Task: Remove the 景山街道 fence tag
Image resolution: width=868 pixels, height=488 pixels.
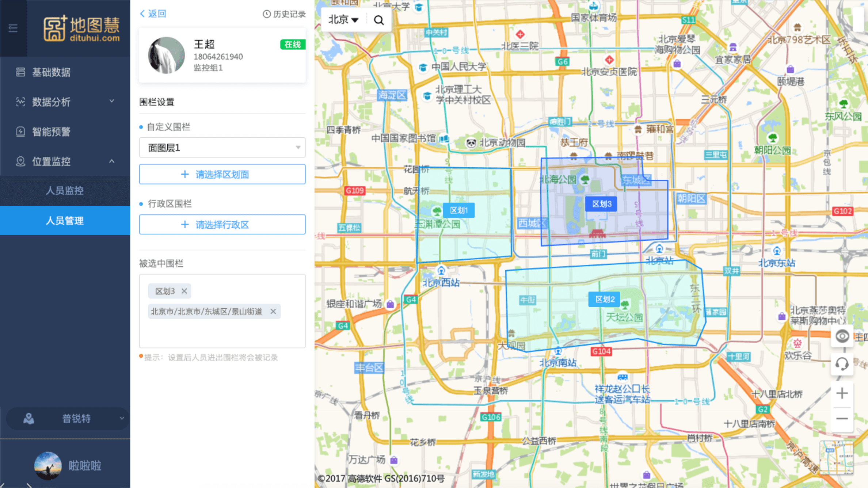Action: 273,312
